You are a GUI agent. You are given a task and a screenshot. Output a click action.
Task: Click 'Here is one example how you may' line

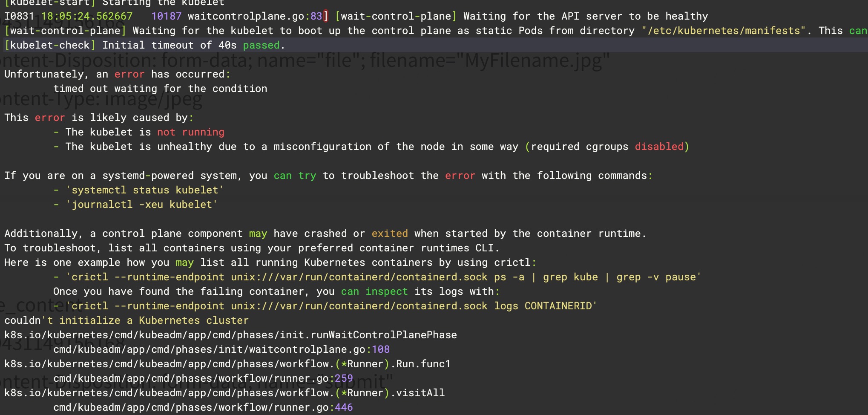point(270,262)
